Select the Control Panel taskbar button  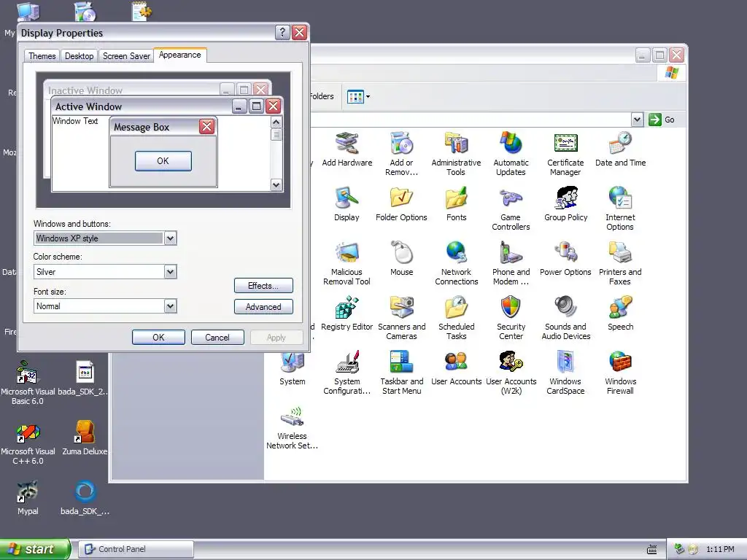(136, 549)
